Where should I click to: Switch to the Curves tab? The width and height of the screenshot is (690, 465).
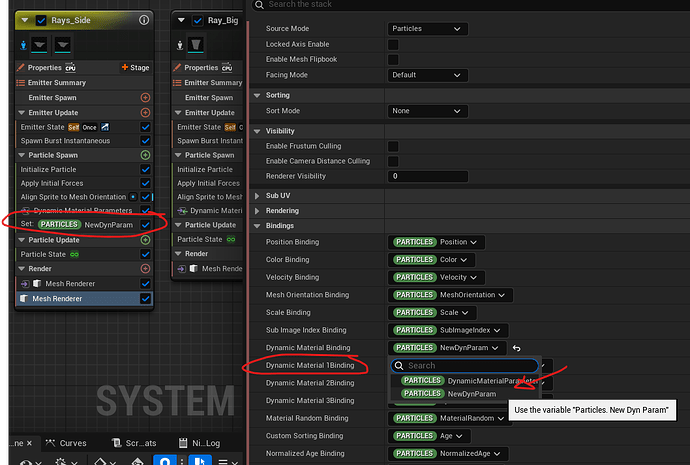(66, 443)
